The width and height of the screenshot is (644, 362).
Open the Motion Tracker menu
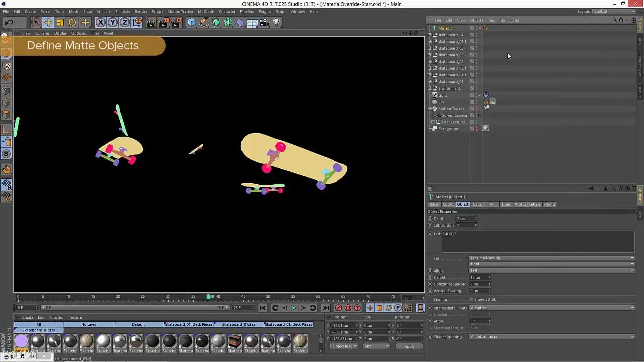coord(180,11)
